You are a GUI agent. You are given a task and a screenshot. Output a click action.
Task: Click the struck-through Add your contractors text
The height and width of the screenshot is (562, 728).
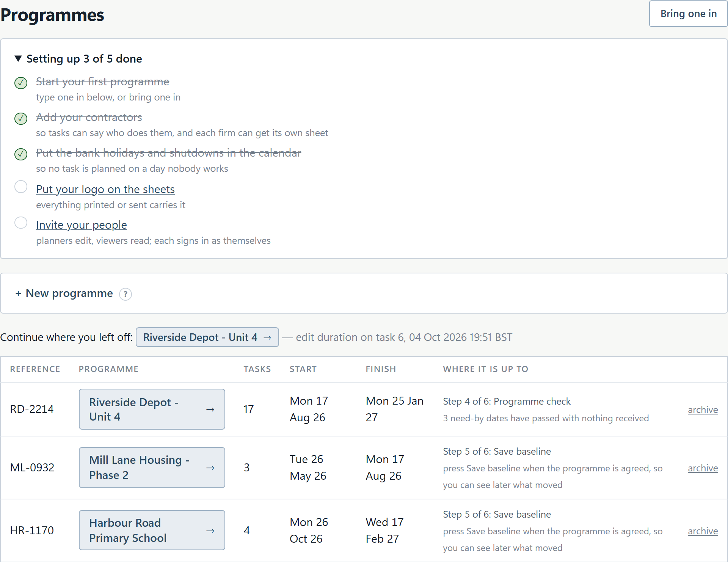point(89,117)
